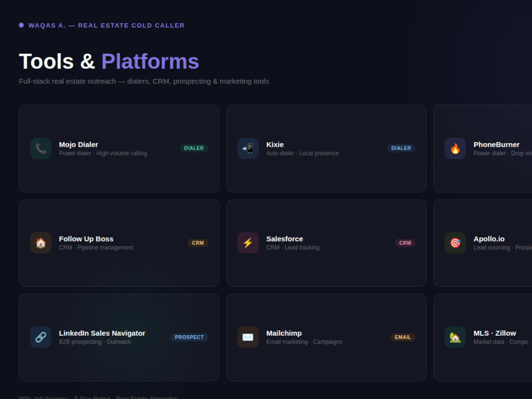Click 'Auto dialer · Local presence' description
The width and height of the screenshot is (532, 399).
coord(302,153)
